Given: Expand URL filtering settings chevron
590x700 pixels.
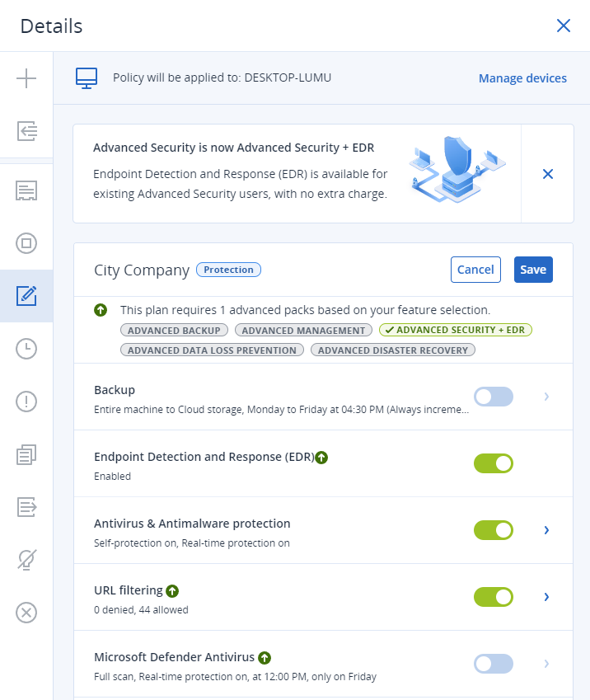Looking at the screenshot, I should [x=546, y=596].
